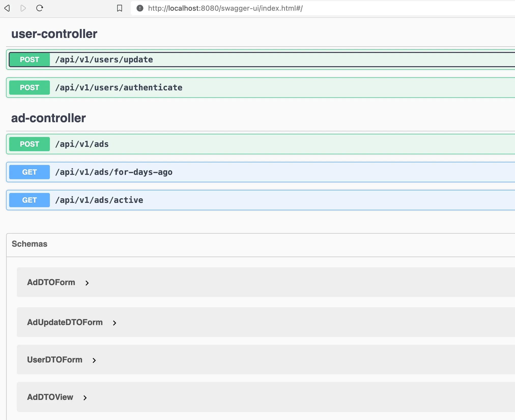Click the ad-controller section heading
Screen dimensions: 515x420
[48, 118]
